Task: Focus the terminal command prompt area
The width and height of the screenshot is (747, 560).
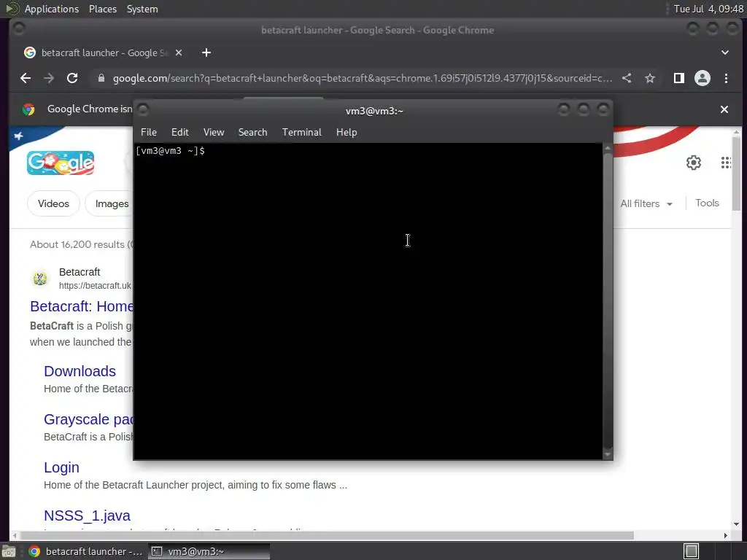Action: click(368, 301)
